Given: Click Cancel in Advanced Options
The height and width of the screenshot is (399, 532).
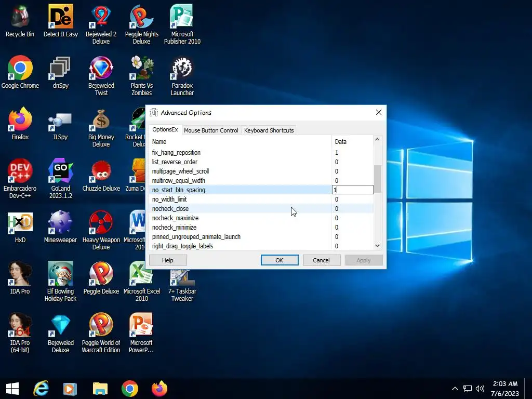Looking at the screenshot, I should pyautogui.click(x=321, y=260).
